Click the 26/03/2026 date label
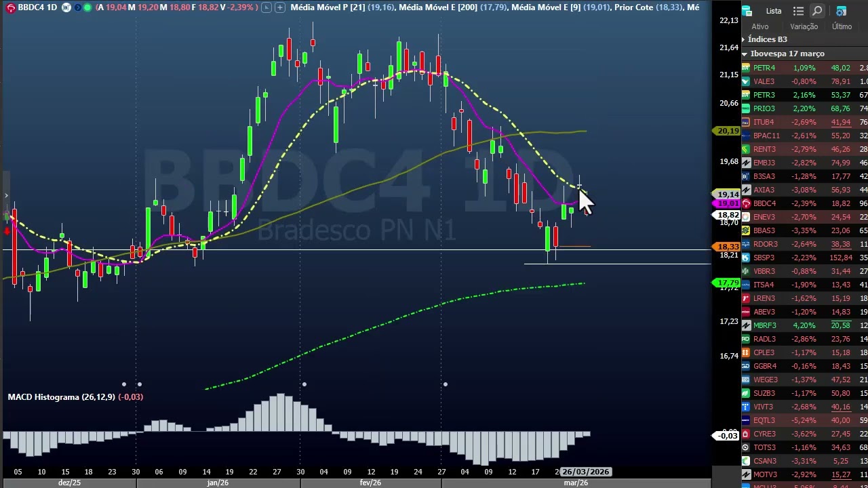 point(586,472)
